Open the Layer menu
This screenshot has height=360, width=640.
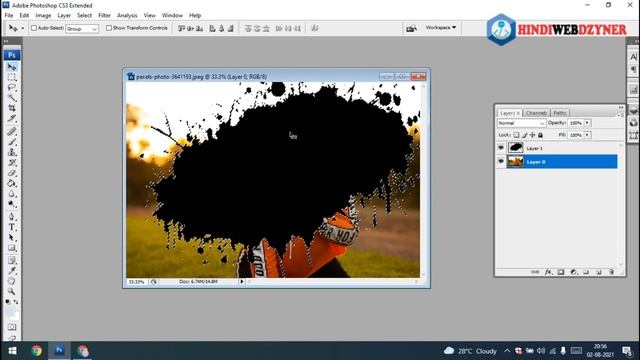pos(64,16)
